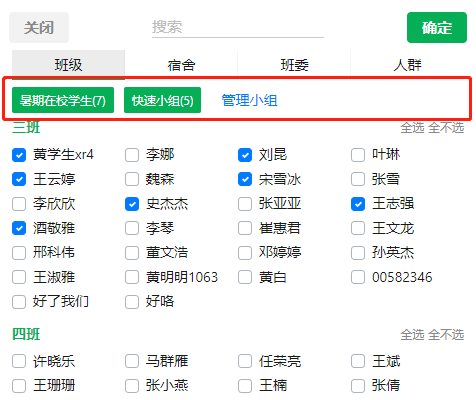Select the 快速小组(5) group button
Viewport: 476px width, 400px height.
pos(162,100)
